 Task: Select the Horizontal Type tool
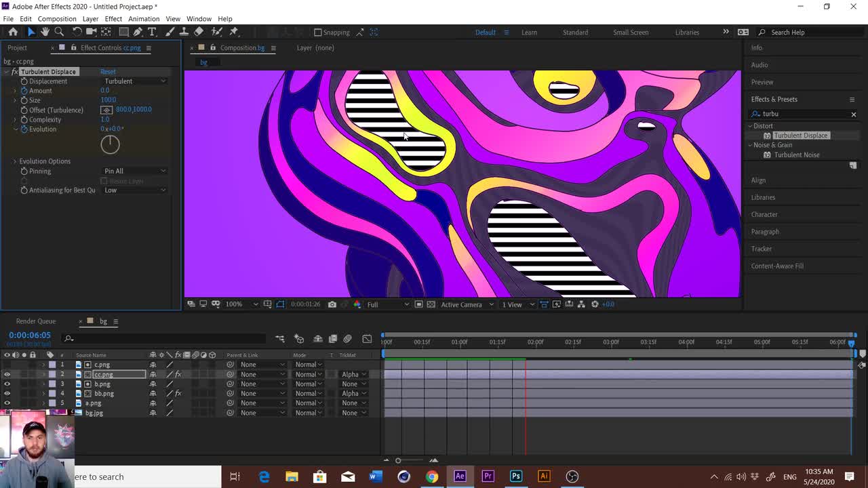click(152, 32)
